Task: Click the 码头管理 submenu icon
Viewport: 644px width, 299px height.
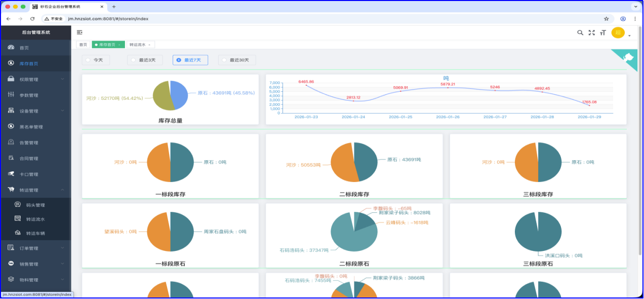Action: pyautogui.click(x=17, y=205)
